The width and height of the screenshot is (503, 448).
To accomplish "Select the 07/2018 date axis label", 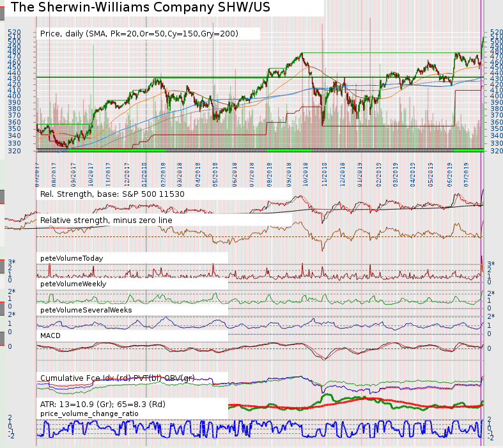I will pyautogui.click(x=252, y=174).
